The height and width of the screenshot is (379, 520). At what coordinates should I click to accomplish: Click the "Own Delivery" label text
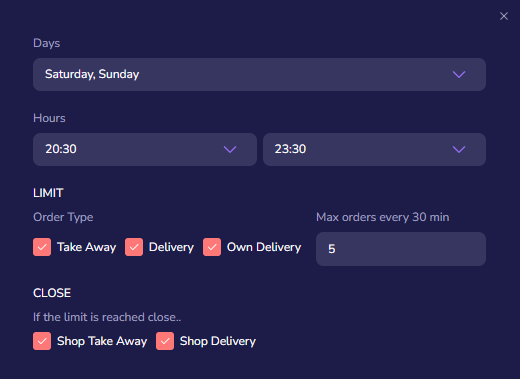click(x=264, y=247)
